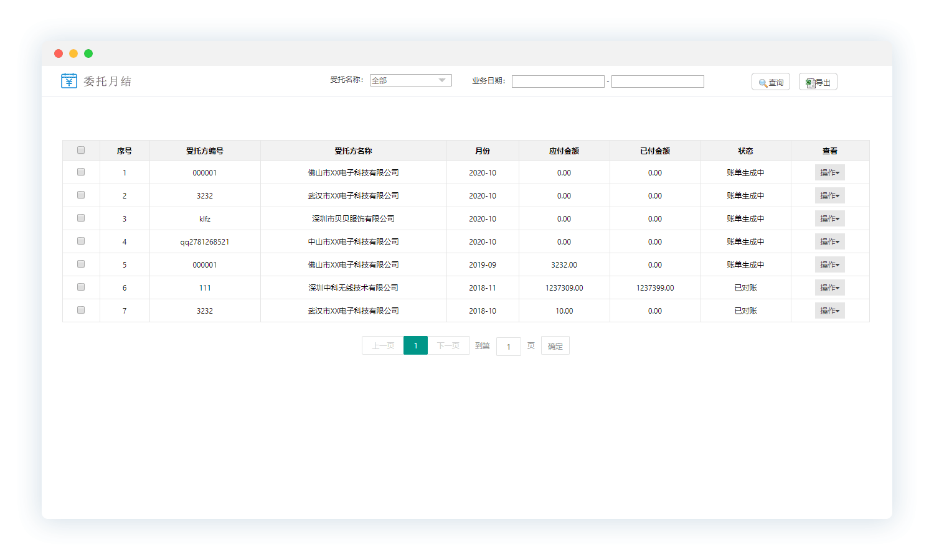Screen dimensions: 934x560
Task: Expand 操作 menu for 深圳中科无线技术有限公司 row
Action: tap(829, 288)
